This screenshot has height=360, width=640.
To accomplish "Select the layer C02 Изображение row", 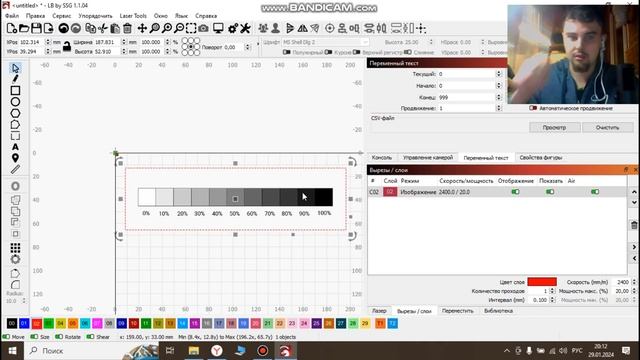I will click(497, 192).
